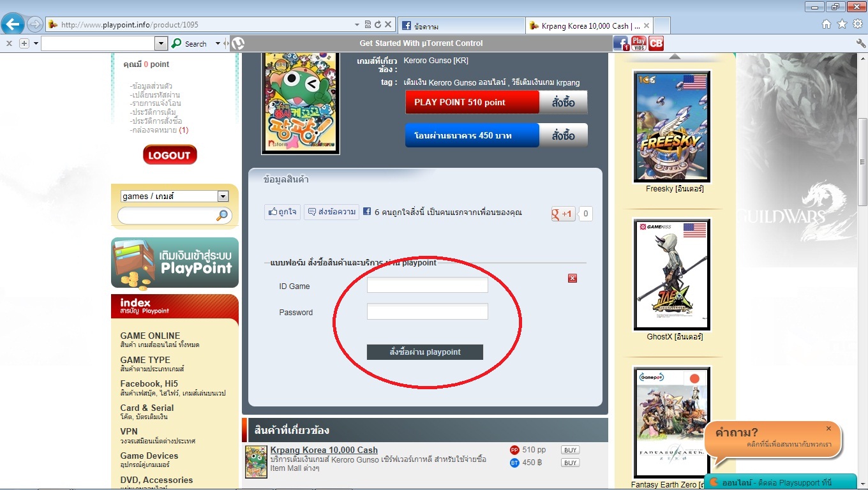The width and height of the screenshot is (868, 490).
Task: Click BUY button for 450 ฿
Action: pos(571,463)
